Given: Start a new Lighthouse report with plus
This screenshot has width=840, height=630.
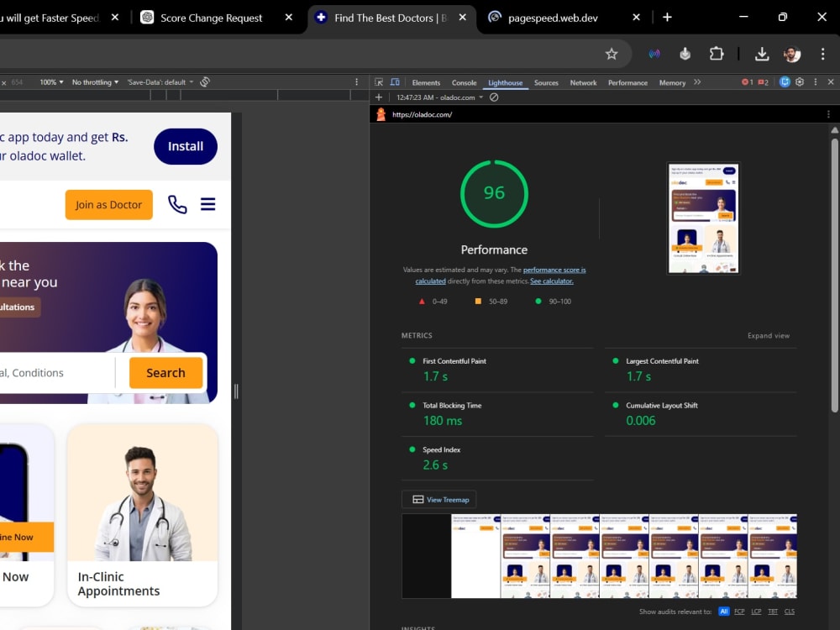Looking at the screenshot, I should click(x=379, y=97).
